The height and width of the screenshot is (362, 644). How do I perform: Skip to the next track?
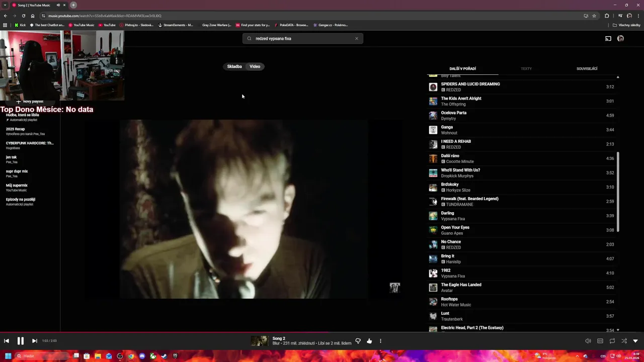35,341
